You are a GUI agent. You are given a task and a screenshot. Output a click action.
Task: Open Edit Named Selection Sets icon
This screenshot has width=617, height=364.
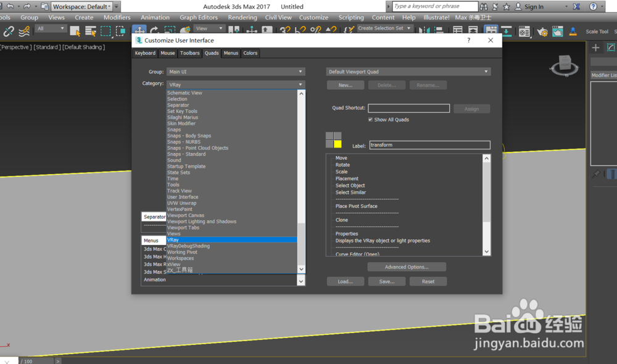[x=349, y=30]
